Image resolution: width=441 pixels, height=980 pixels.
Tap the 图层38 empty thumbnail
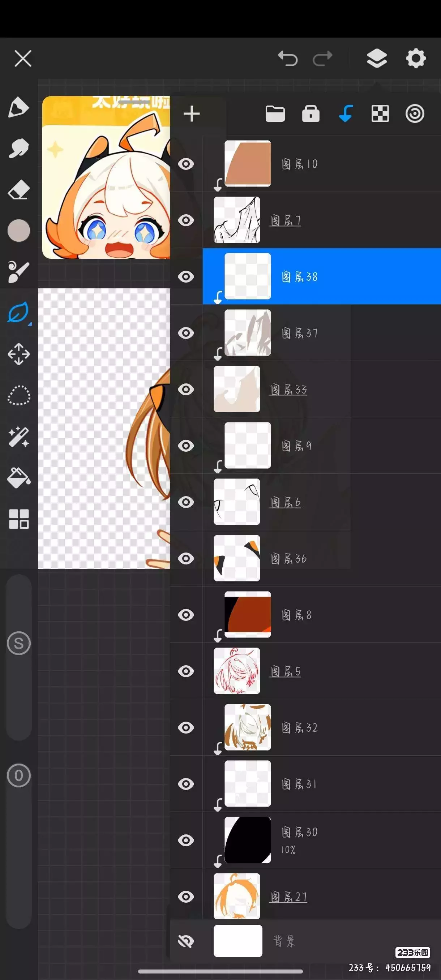pyautogui.click(x=247, y=276)
